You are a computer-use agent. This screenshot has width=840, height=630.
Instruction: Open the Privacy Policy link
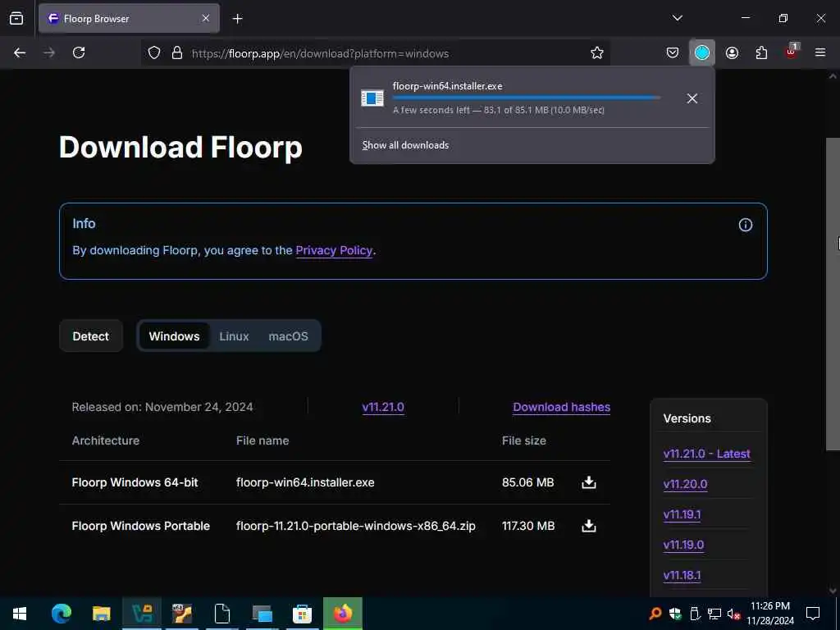click(x=334, y=251)
